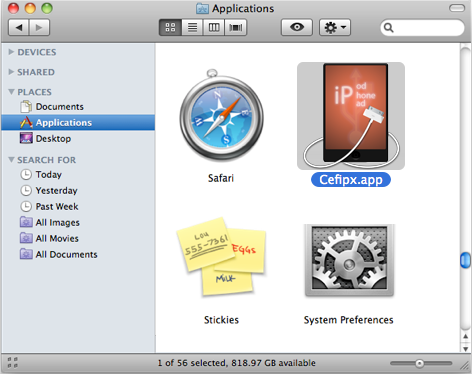Select the Safari compass icon

tap(221, 115)
